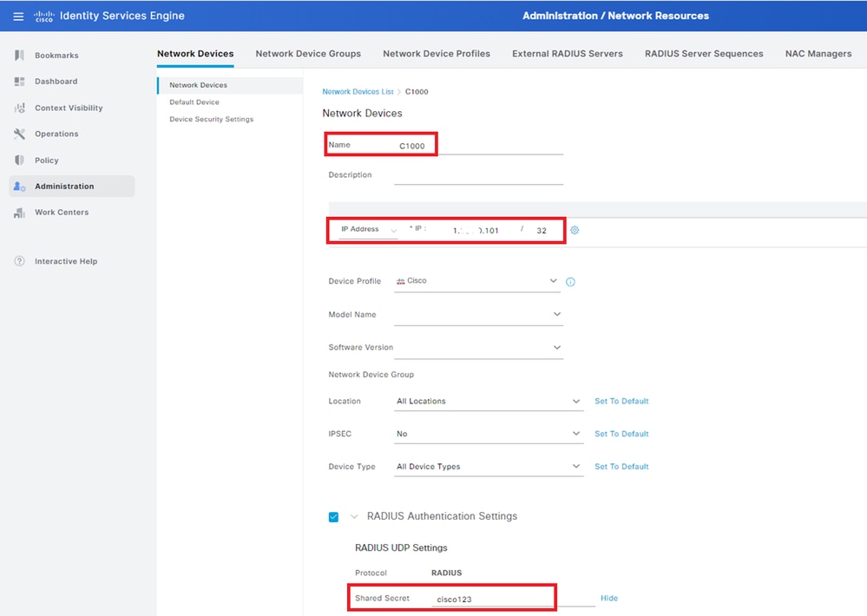Expand the Software Version dropdown

[x=479, y=348]
